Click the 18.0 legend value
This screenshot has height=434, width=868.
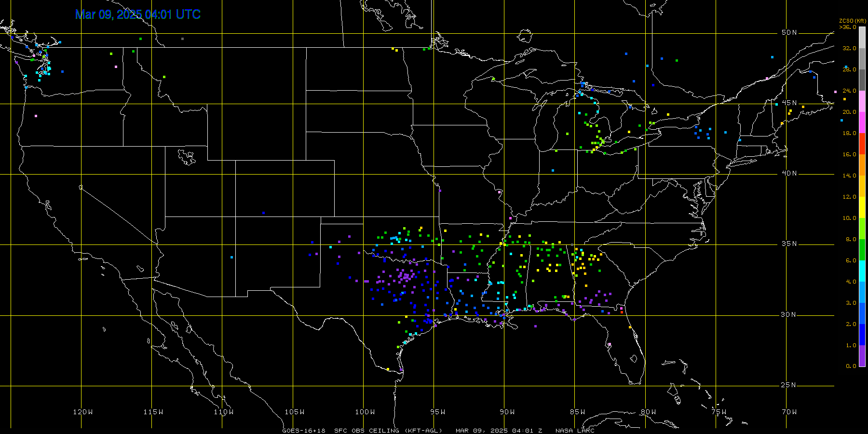pos(849,133)
